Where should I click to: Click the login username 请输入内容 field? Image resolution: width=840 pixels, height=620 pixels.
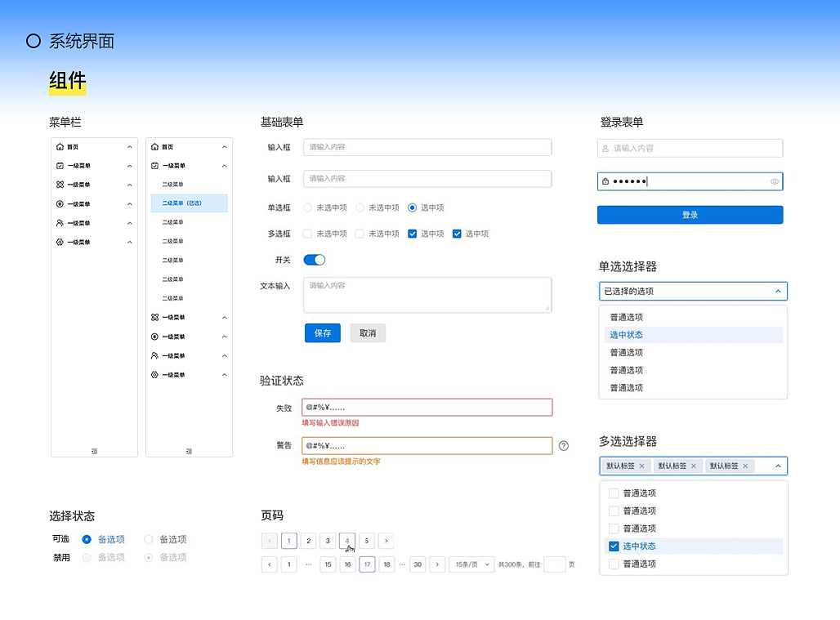point(690,149)
